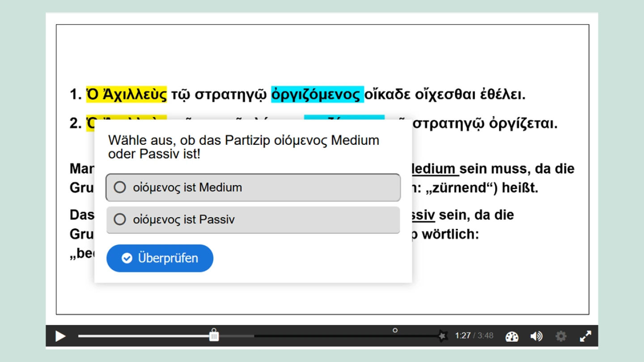The height and width of the screenshot is (362, 644).
Task: Click the yellow highlighted Ὁ Ἀχιλλεὺς in sentence 1
Action: tap(127, 95)
